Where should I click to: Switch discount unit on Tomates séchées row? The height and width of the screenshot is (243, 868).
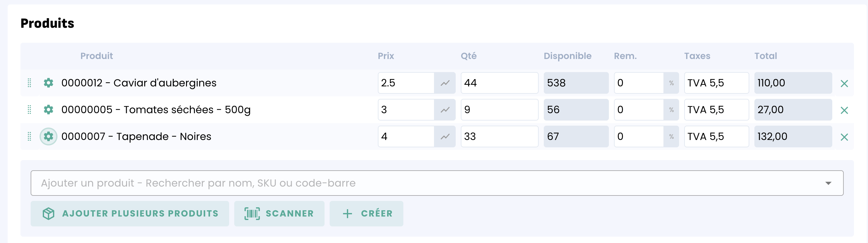coord(671,110)
